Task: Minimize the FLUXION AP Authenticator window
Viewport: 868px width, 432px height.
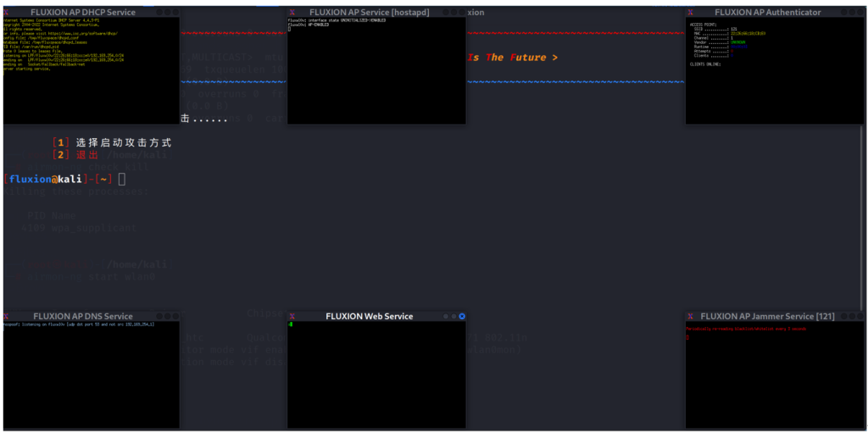Action: [x=843, y=12]
